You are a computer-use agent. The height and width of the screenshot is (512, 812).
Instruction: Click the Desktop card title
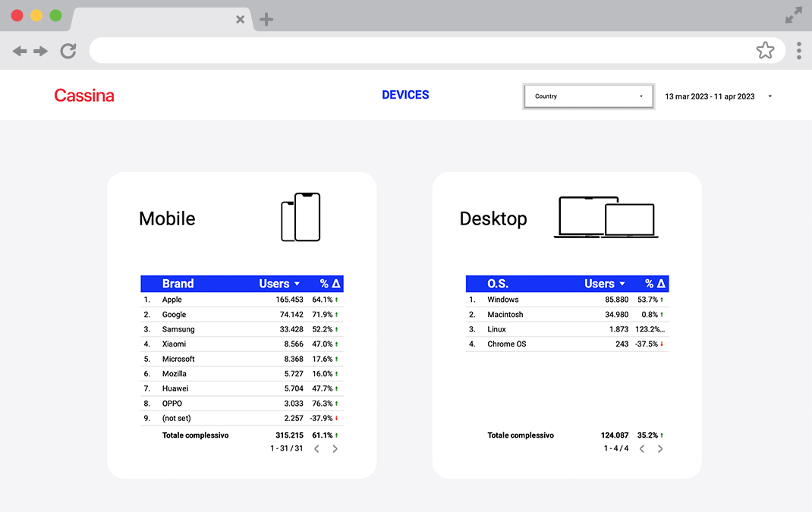[493, 219]
